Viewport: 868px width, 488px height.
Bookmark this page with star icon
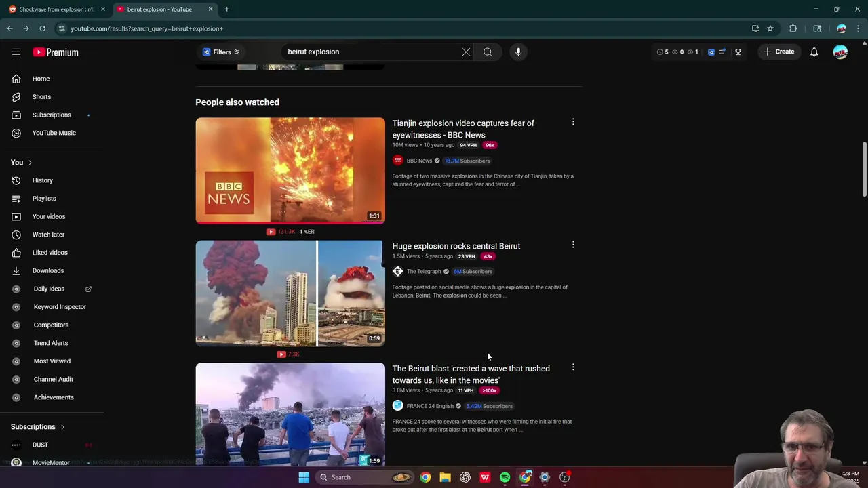[770, 28]
